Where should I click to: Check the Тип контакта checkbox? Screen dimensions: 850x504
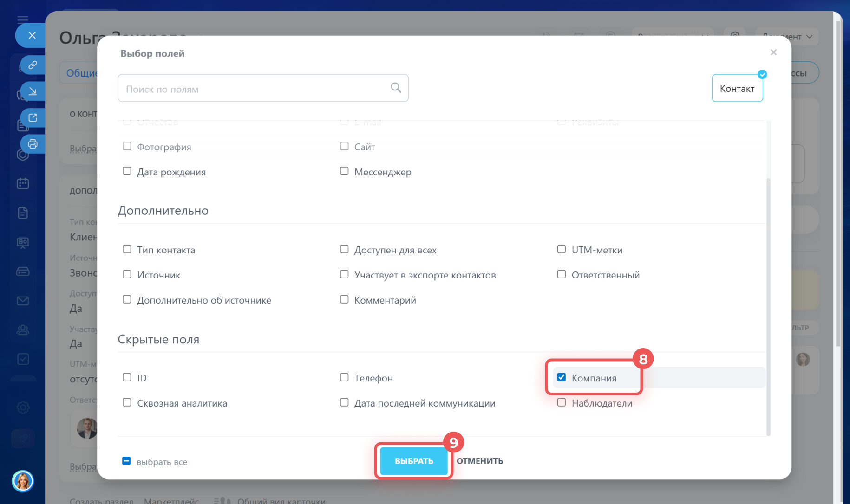pos(127,249)
